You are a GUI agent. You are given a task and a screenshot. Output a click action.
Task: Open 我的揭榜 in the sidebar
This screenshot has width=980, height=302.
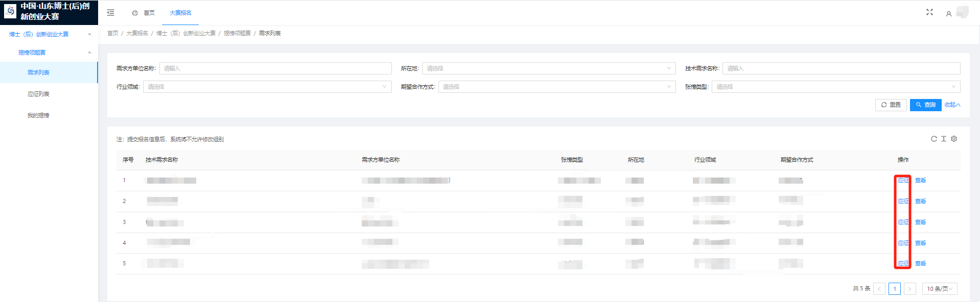coord(38,115)
